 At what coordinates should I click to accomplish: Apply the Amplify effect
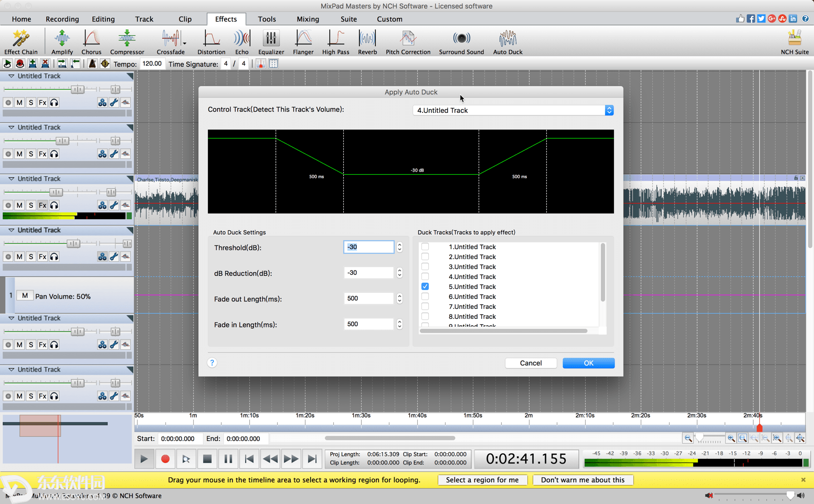point(62,42)
